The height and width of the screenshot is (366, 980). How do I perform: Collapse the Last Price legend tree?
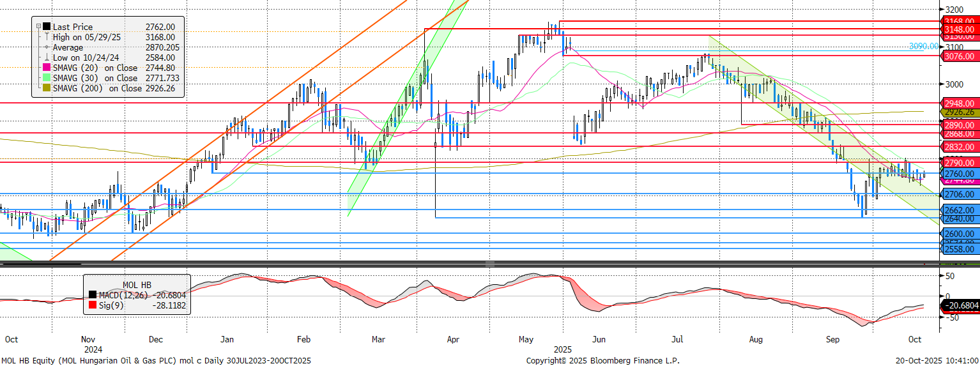(39, 27)
